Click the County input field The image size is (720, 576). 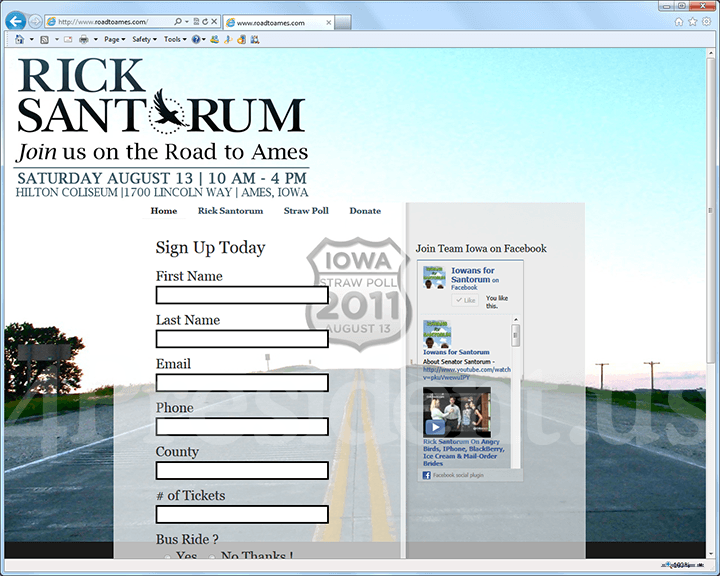[242, 470]
